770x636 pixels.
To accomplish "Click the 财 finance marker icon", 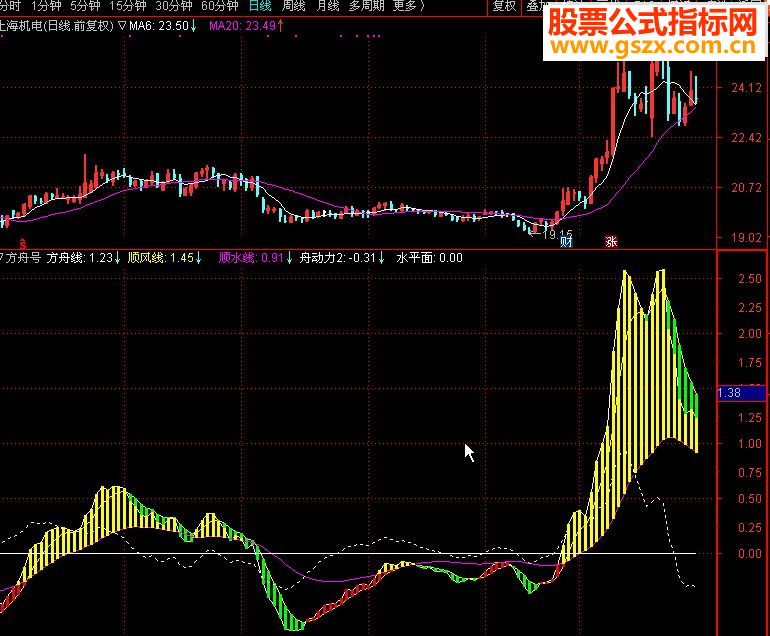I will coord(566,242).
